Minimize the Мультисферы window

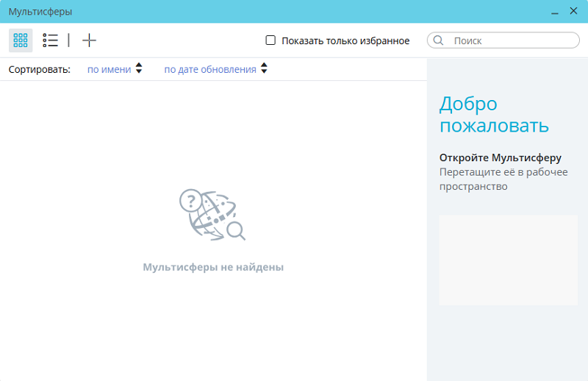coord(553,12)
